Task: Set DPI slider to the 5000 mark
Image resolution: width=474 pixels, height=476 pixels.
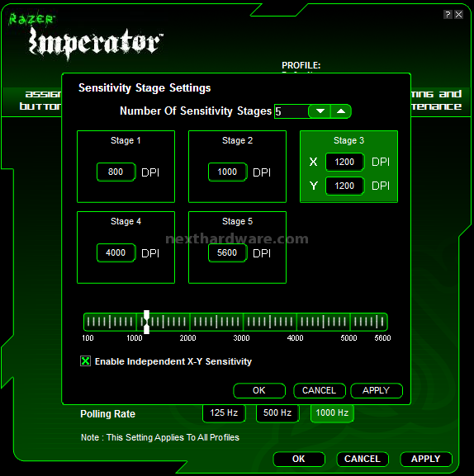Action: coord(350,322)
